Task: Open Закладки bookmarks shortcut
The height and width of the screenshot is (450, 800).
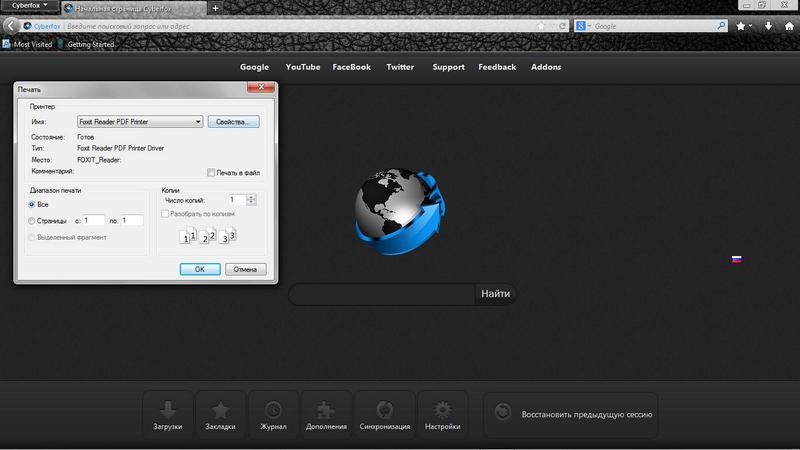Action: point(220,415)
